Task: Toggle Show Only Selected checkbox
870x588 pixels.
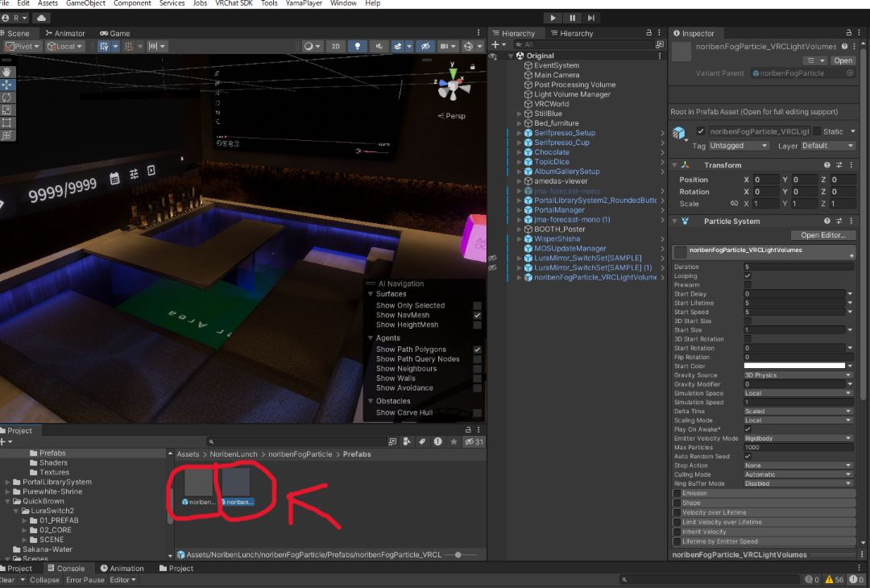Action: [x=477, y=305]
